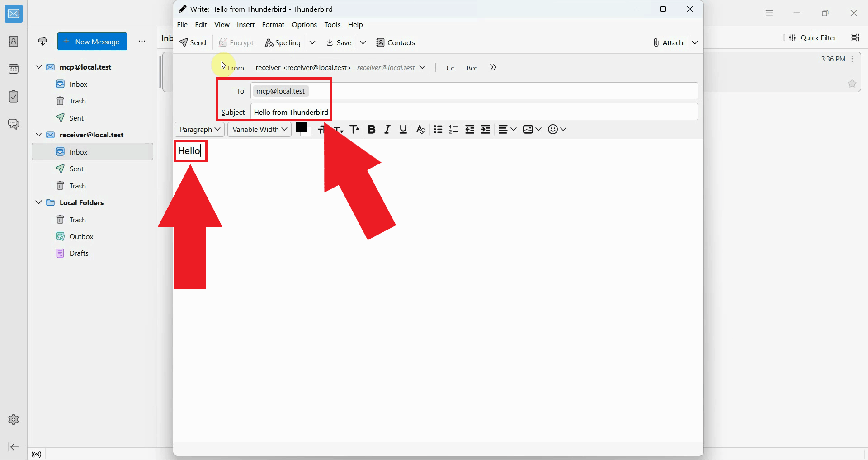Image resolution: width=868 pixels, height=460 pixels.
Task: Open the Calendar space in the sidebar
Action: [13, 69]
